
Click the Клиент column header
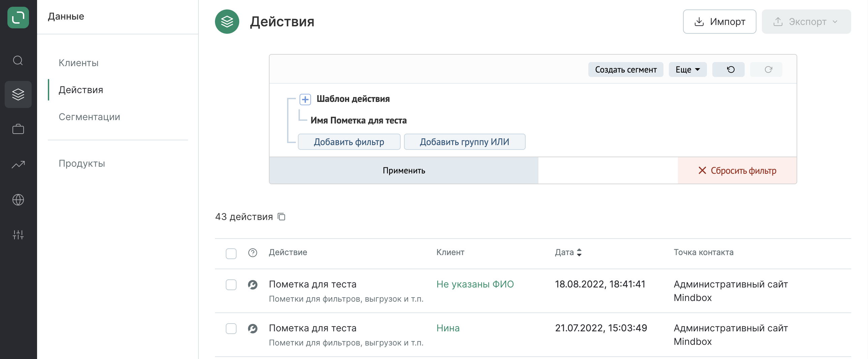(450, 252)
